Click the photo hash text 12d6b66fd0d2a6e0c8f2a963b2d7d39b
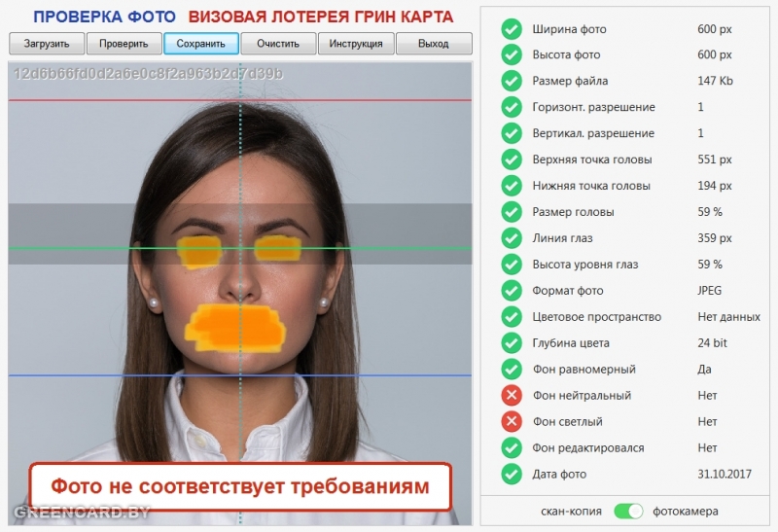Screen dimensions: 778x532 tap(149, 74)
